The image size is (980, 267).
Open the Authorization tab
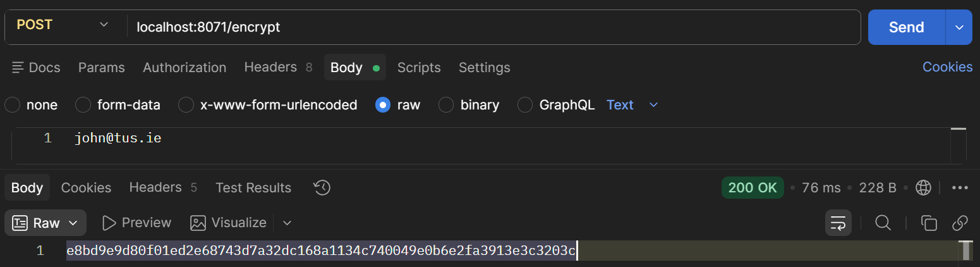coord(185,68)
